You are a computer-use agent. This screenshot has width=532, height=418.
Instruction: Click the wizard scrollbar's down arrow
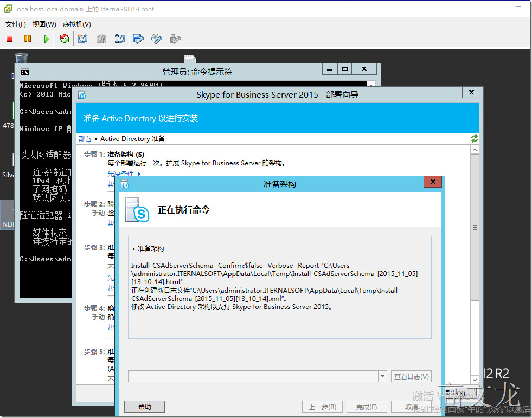pyautogui.click(x=475, y=381)
